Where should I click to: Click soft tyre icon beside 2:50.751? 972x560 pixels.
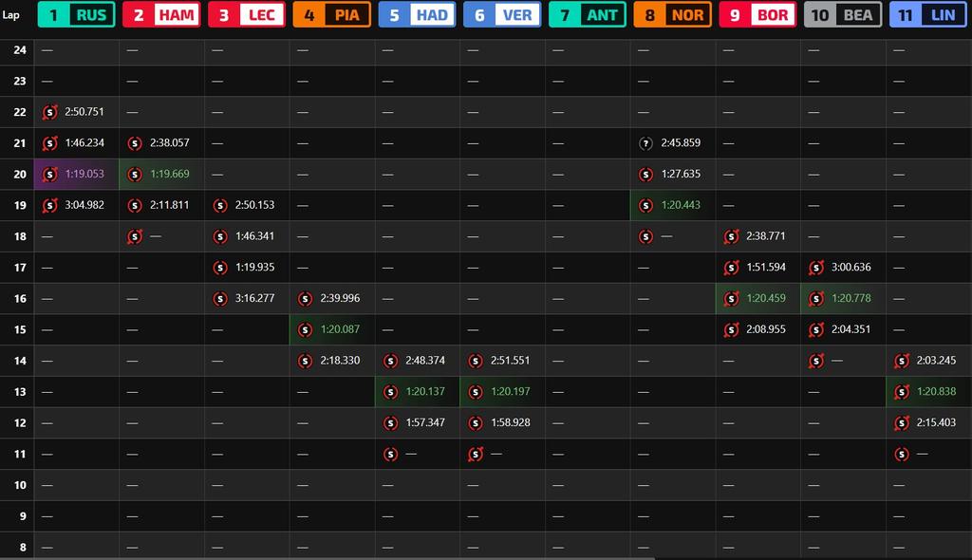point(49,112)
